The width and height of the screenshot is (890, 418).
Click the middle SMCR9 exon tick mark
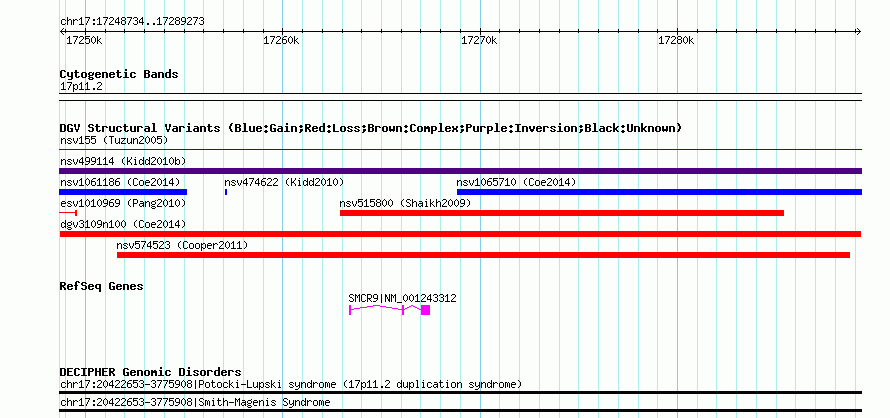coord(403,310)
